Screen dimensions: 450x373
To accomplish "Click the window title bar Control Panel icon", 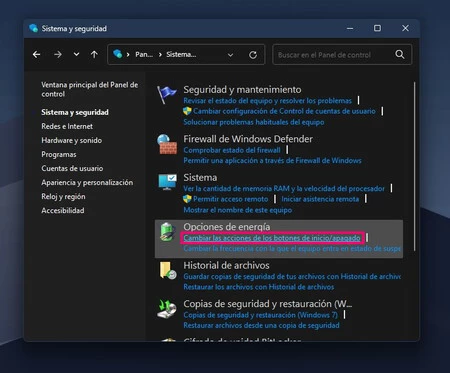I will pos(33,28).
